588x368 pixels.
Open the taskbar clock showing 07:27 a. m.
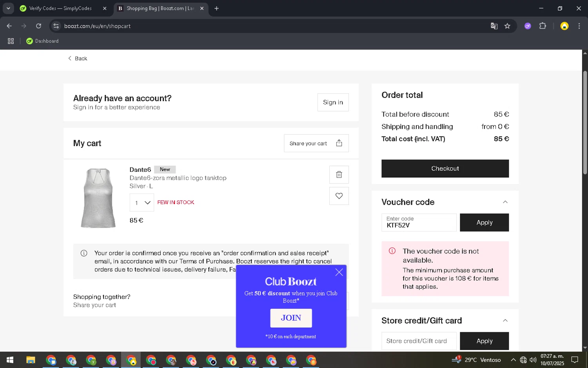click(552, 360)
